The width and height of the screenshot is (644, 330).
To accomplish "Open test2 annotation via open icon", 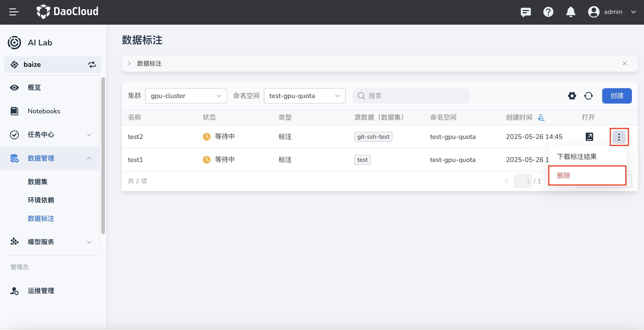I will point(589,137).
